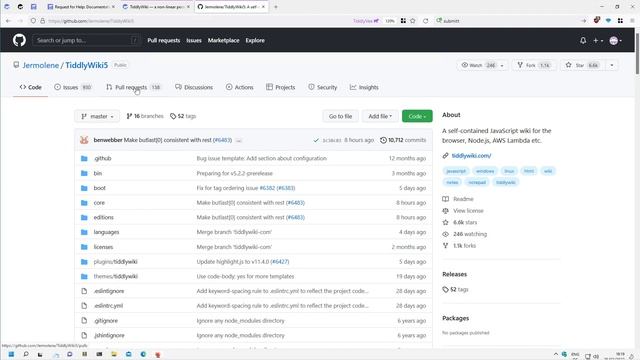The image size is (640, 360).
Task: View the 52 tags link near branches
Action: click(x=183, y=116)
